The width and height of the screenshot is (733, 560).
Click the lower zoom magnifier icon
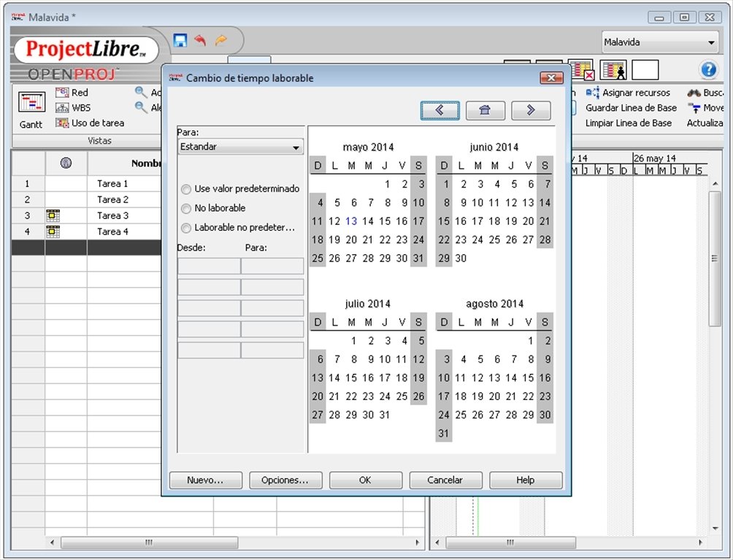pyautogui.click(x=141, y=107)
